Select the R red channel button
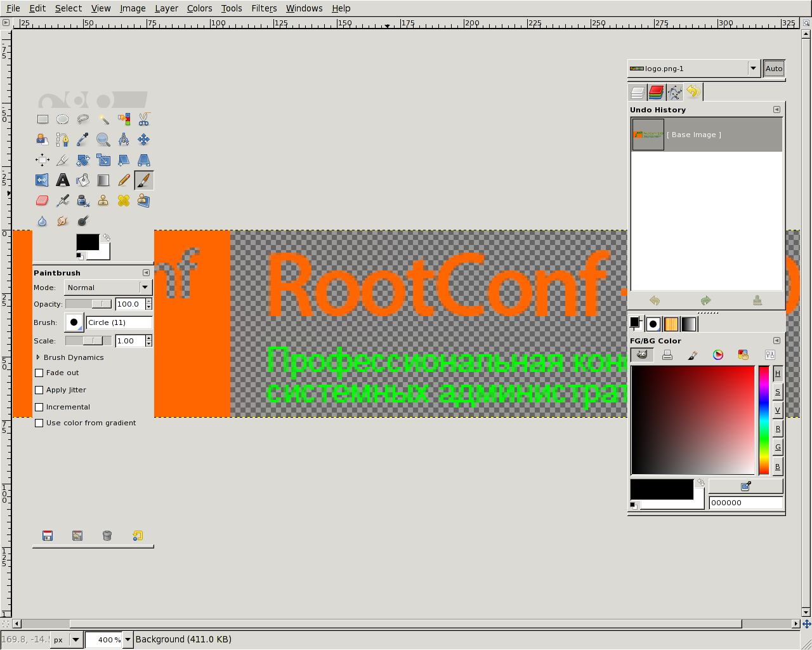Screen dimensions: 812x650 pyautogui.click(x=778, y=429)
